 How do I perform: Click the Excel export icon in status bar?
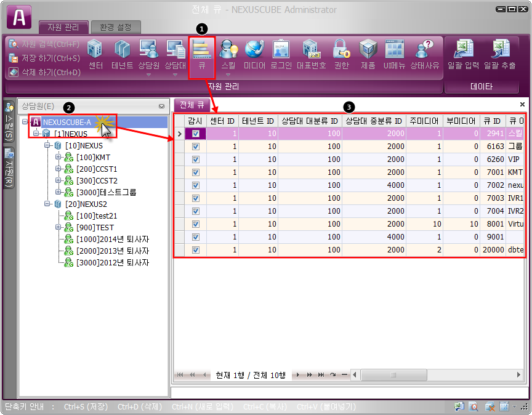(x=459, y=406)
